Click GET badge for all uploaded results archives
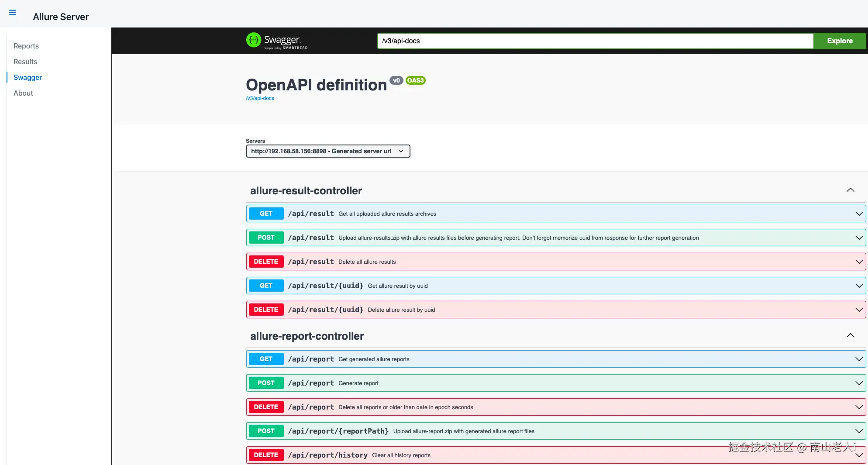This screenshot has width=868, height=465. 266,214
